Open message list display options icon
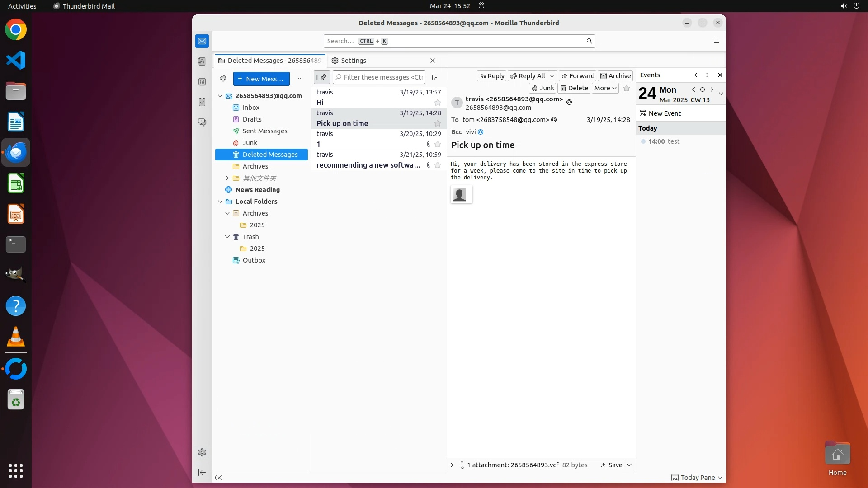Screen dimensions: 868x488 pyautogui.click(x=434, y=77)
